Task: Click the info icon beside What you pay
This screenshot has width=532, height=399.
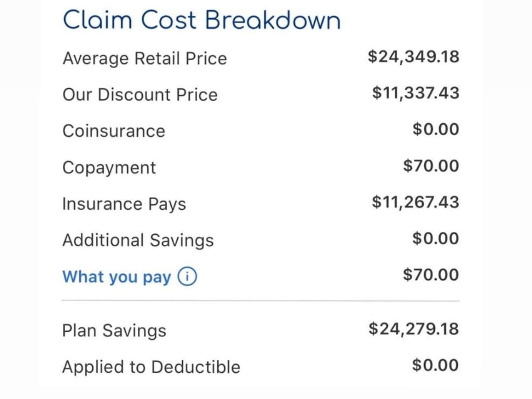Action: coord(187,277)
